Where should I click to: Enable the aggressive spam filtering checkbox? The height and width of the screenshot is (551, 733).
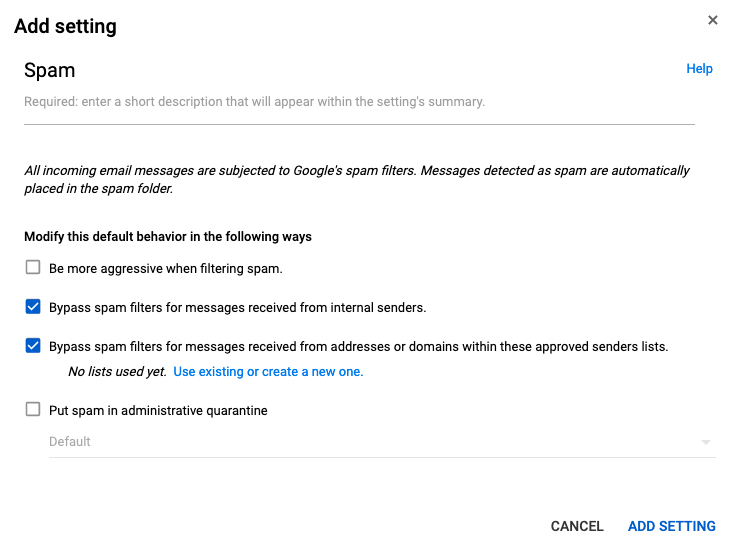(x=33, y=268)
